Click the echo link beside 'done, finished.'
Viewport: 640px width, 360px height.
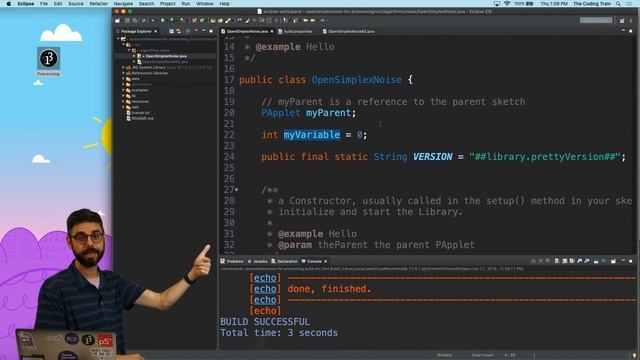265,289
